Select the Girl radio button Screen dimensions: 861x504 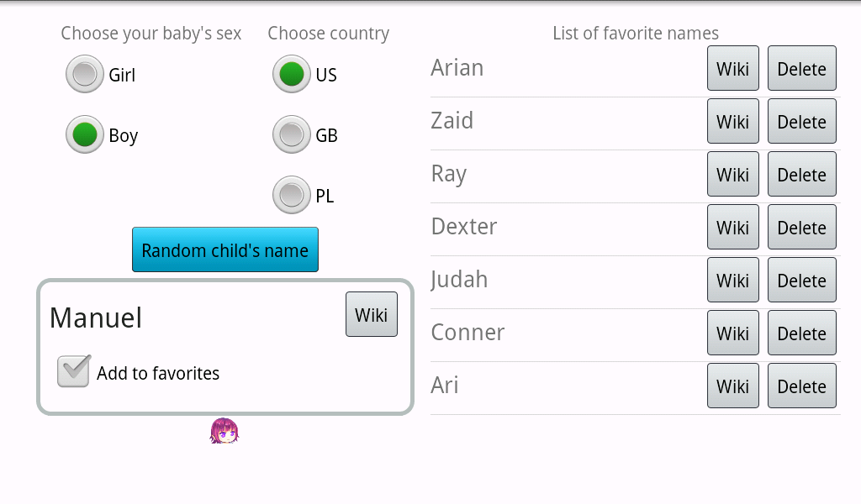pos(85,75)
